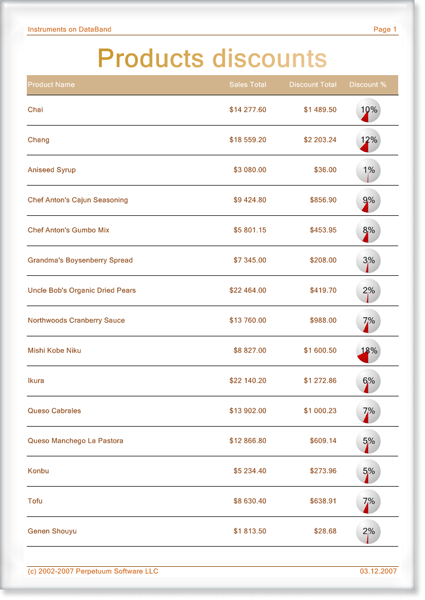
Task: Select the Sales Total column header
Action: (x=248, y=85)
